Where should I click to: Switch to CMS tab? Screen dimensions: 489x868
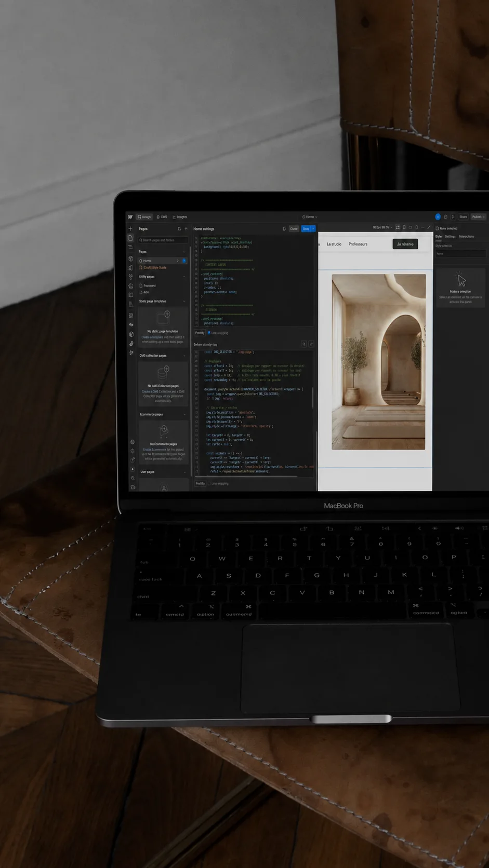click(x=162, y=217)
